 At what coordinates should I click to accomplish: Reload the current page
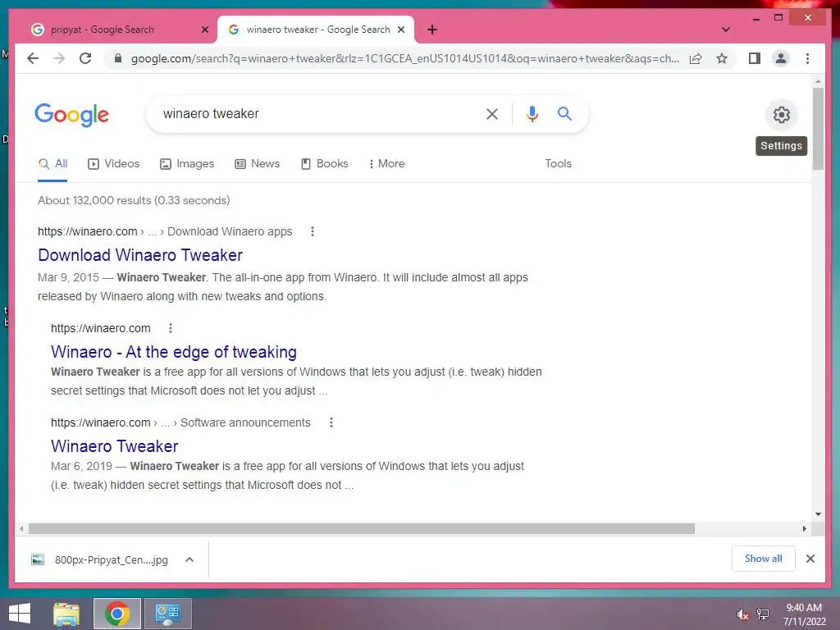point(85,58)
